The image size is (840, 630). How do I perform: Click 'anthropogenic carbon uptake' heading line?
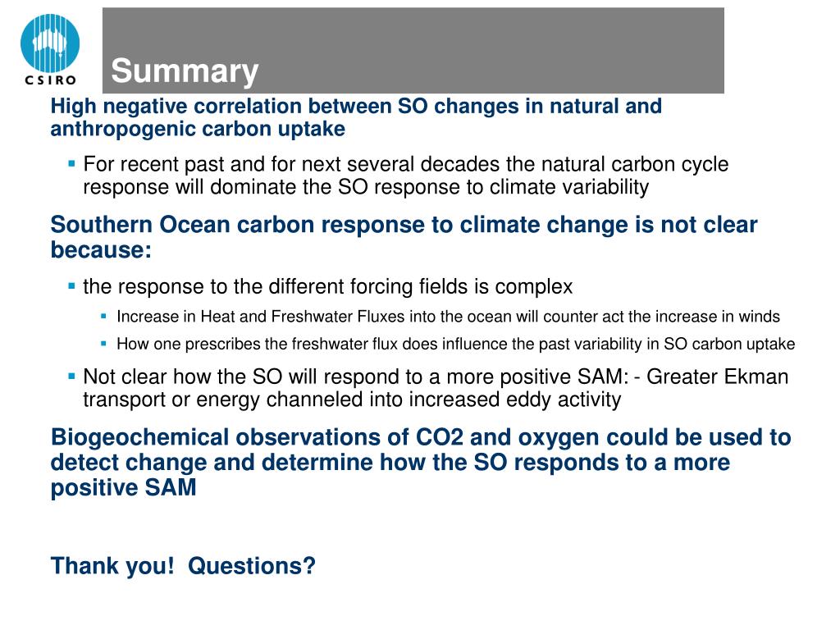click(198, 130)
